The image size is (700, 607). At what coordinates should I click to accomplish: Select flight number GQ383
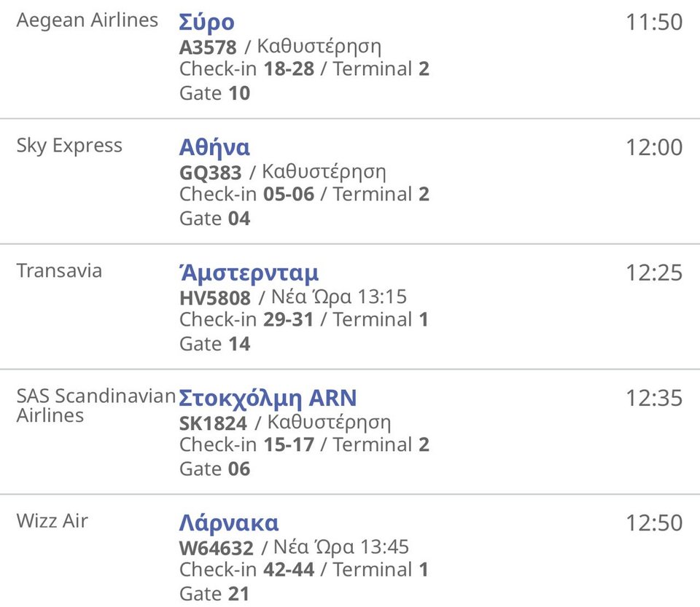coord(211,173)
